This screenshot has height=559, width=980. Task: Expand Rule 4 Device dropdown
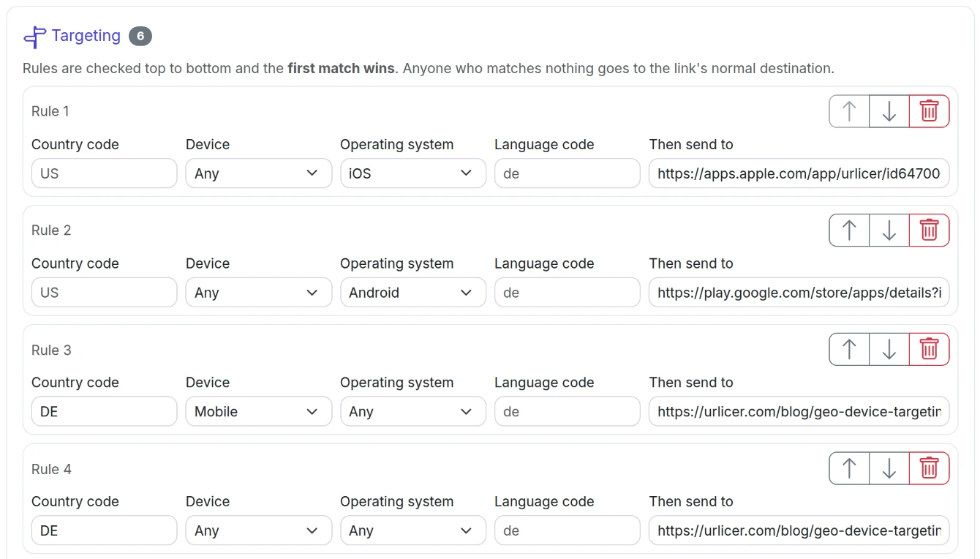[258, 530]
